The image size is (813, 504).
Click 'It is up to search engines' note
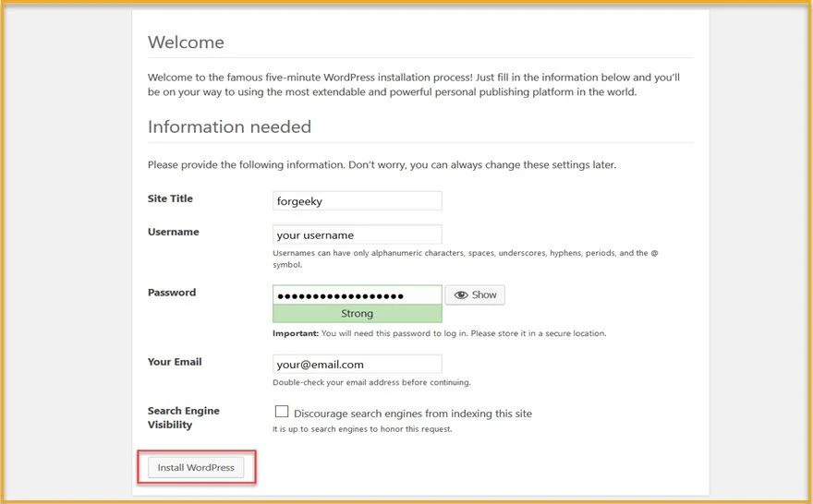point(362,429)
